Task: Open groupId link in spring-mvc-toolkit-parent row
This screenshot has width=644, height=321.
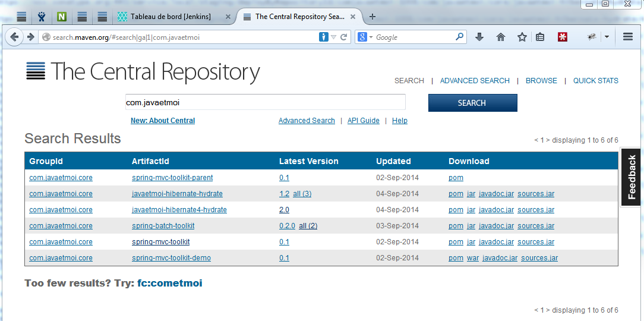Action: (61, 178)
